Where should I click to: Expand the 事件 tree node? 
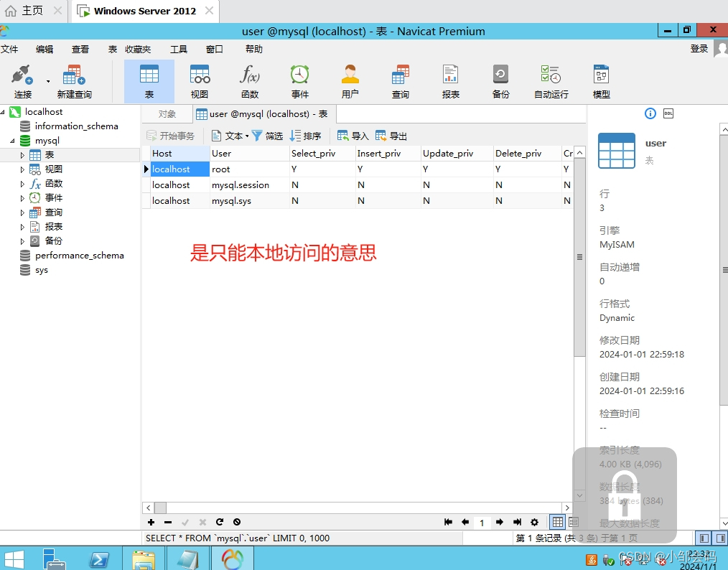22,198
